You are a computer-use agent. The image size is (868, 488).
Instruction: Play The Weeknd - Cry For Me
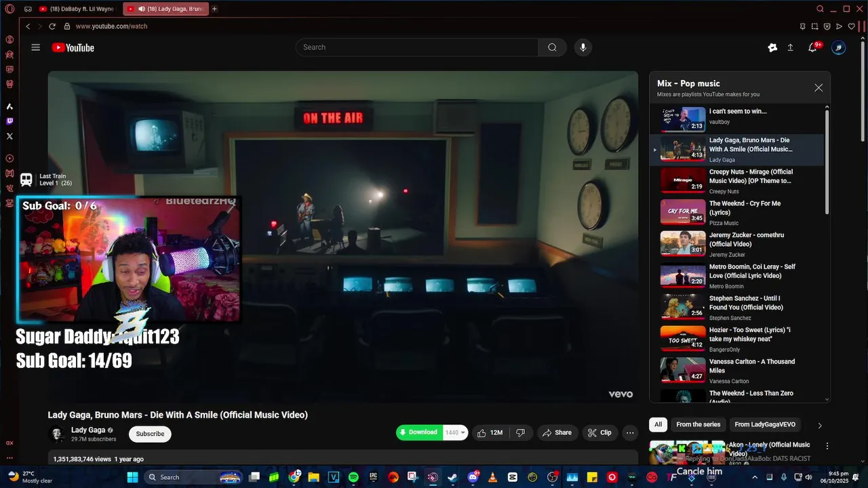click(x=738, y=213)
